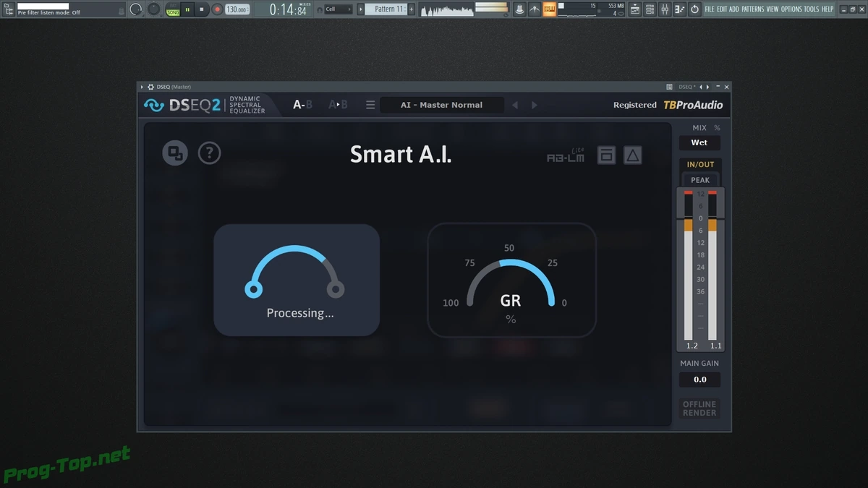Toggle the highlighted orange piano keyboard icon
868x488 pixels.
(550, 9)
